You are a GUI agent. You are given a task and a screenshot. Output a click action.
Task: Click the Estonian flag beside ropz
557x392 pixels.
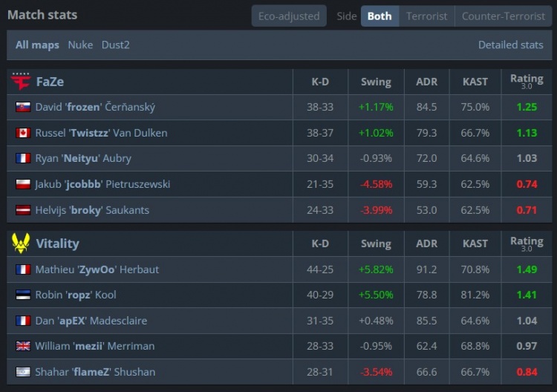coord(23,295)
